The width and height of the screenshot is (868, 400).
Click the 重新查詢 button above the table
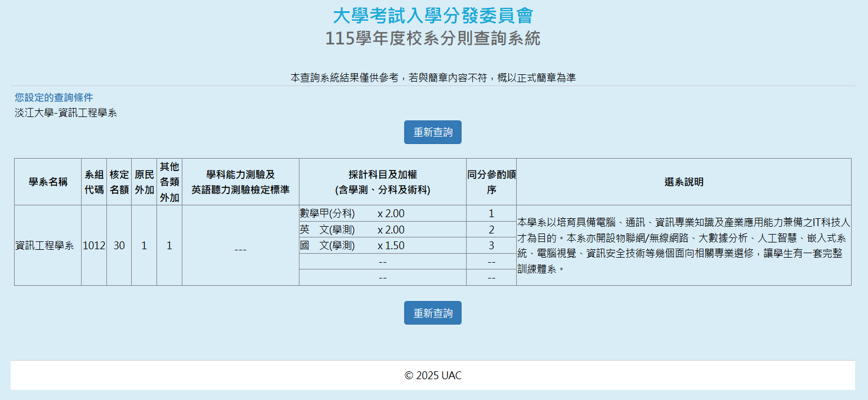tap(432, 132)
